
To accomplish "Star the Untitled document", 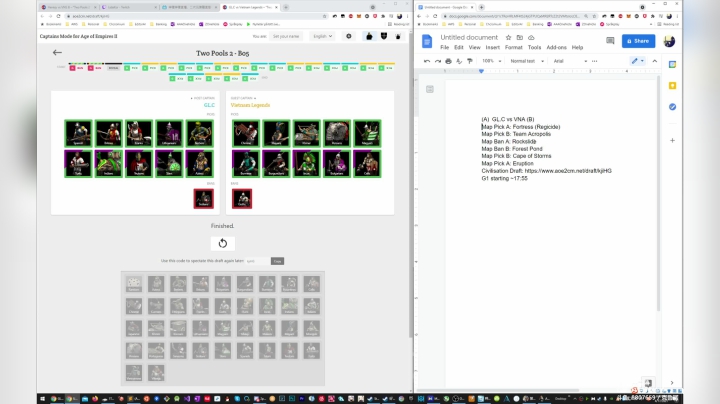I will click(x=508, y=38).
